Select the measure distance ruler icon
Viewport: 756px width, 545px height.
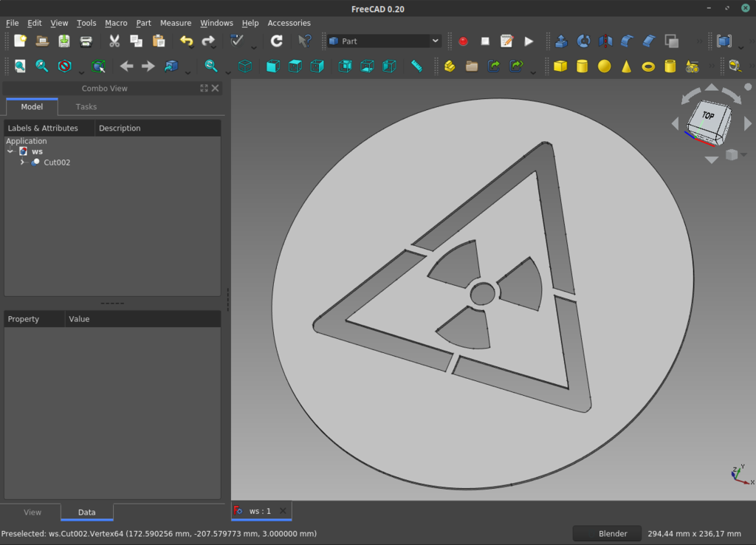[416, 66]
